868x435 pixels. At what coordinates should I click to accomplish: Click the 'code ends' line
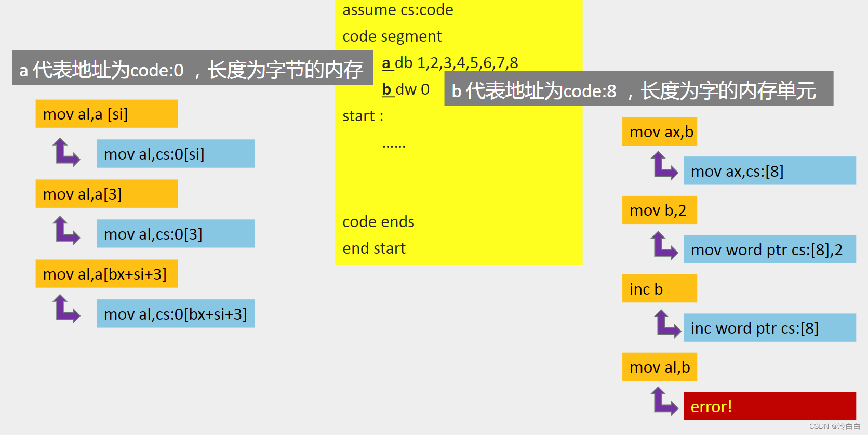coord(378,222)
